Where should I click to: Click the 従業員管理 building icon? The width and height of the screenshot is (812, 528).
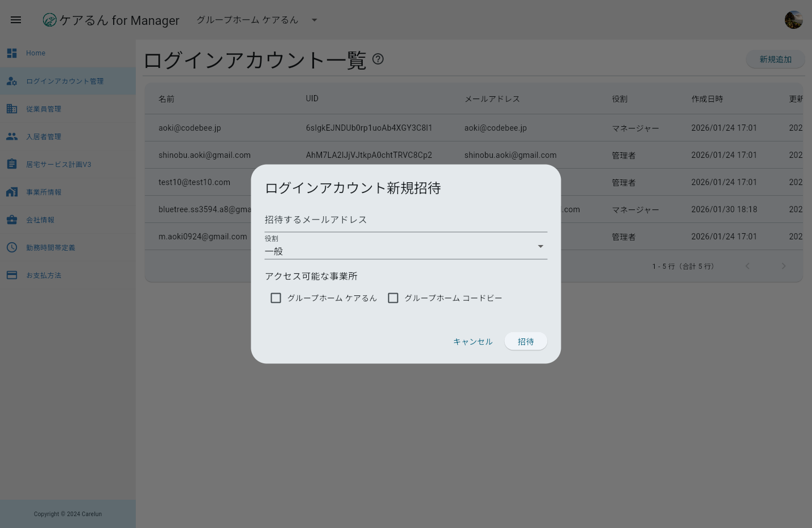pos(12,109)
